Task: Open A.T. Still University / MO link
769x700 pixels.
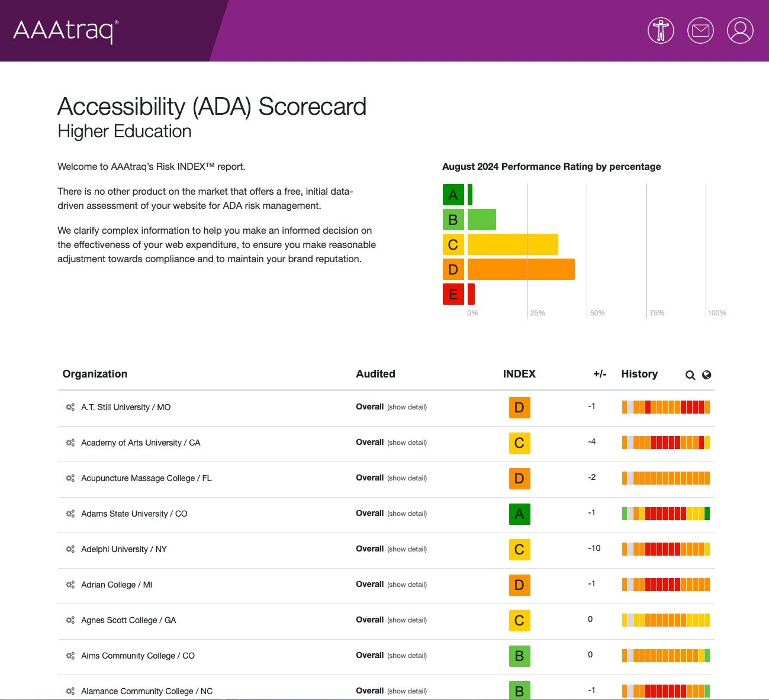Action: (126, 407)
